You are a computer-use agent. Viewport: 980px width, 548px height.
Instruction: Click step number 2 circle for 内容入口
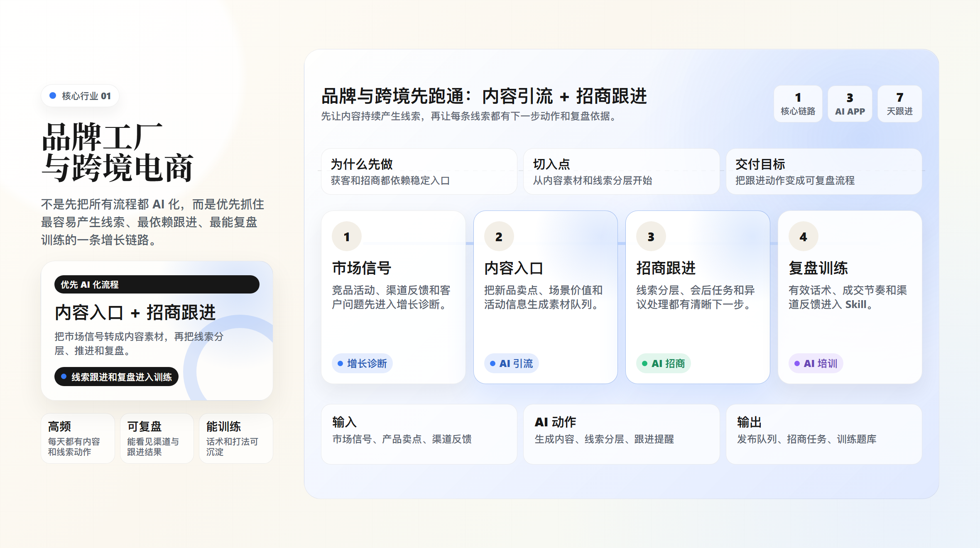pyautogui.click(x=499, y=237)
